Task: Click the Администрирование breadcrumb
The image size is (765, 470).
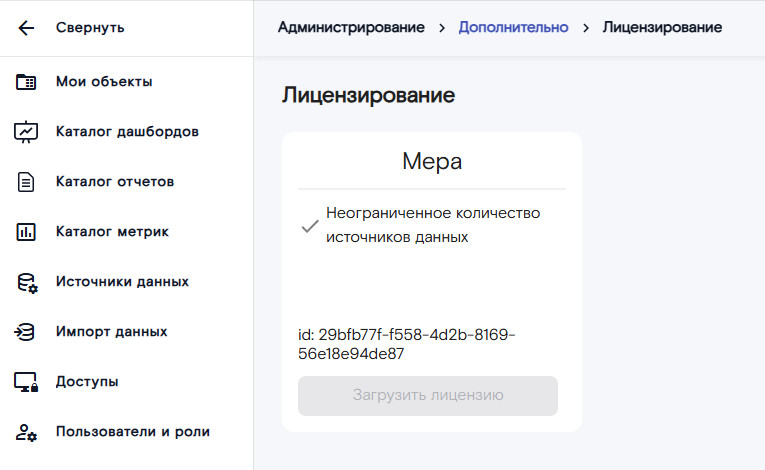Action: pyautogui.click(x=351, y=28)
